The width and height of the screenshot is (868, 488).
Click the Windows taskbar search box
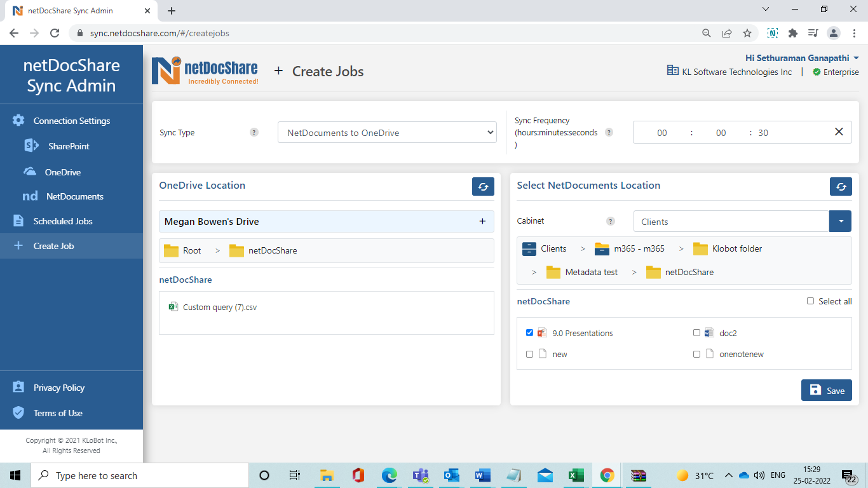click(x=140, y=475)
